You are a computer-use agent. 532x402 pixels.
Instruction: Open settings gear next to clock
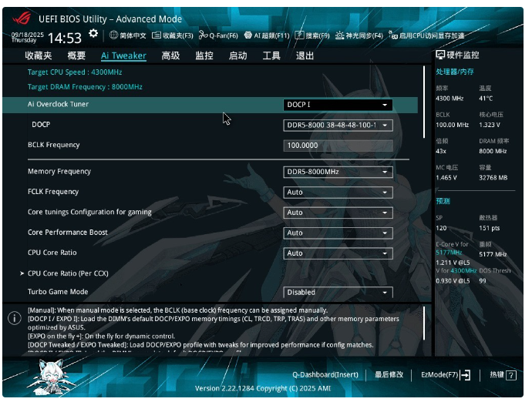click(93, 34)
